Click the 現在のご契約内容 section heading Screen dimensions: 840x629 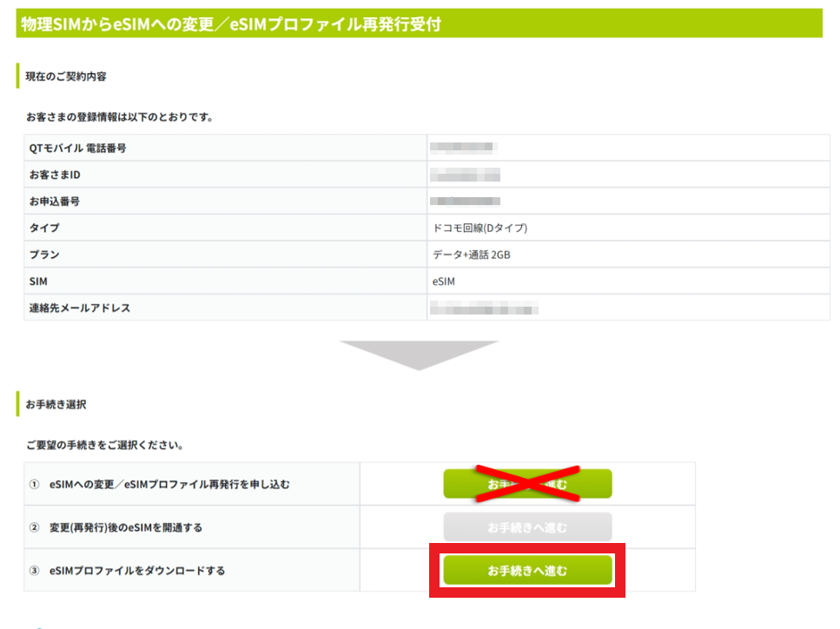pos(66,76)
